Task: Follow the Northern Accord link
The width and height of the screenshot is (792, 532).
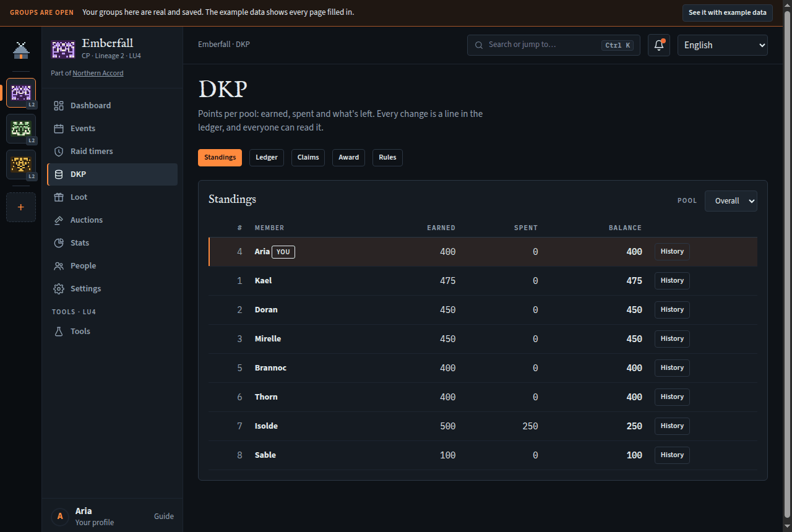Action: (x=98, y=73)
